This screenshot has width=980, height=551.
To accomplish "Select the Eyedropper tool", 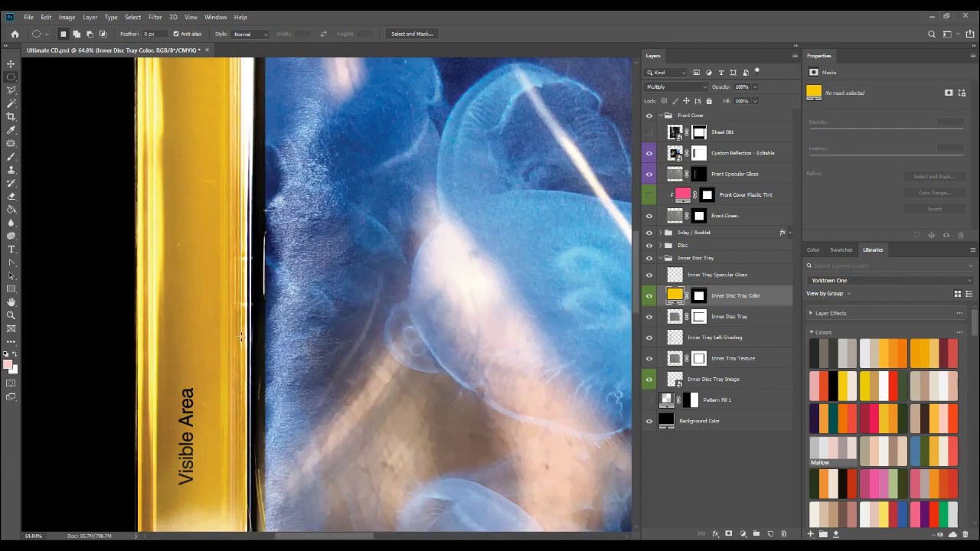I will pyautogui.click(x=11, y=130).
